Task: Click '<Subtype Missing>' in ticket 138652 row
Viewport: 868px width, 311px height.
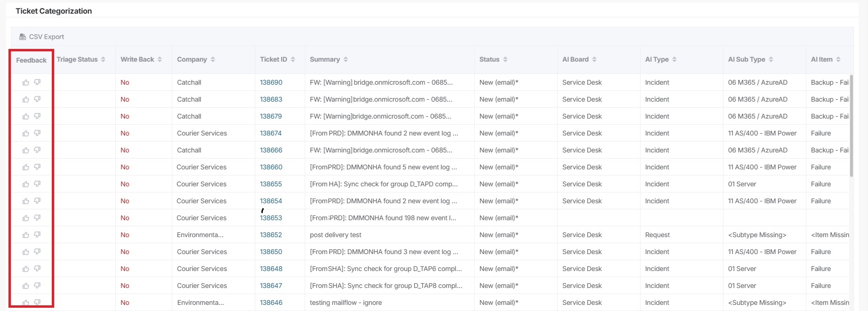Action: click(757, 235)
